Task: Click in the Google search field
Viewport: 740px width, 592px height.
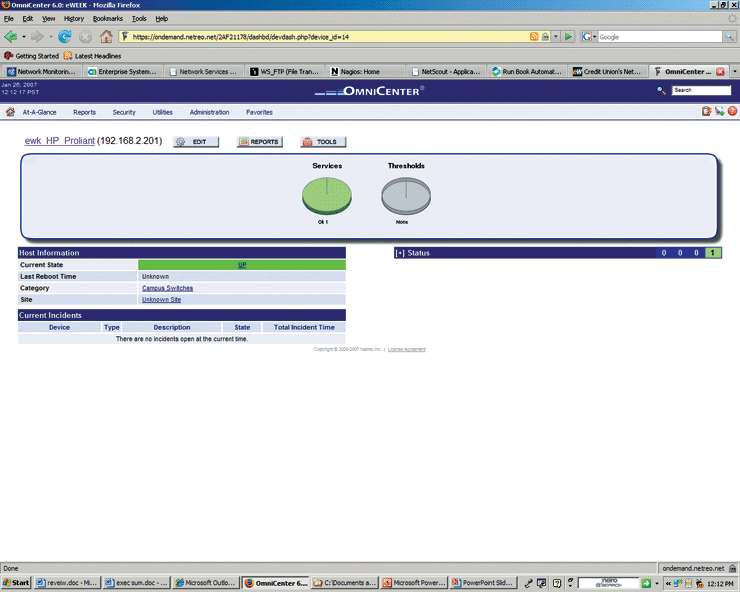Action: coord(660,36)
